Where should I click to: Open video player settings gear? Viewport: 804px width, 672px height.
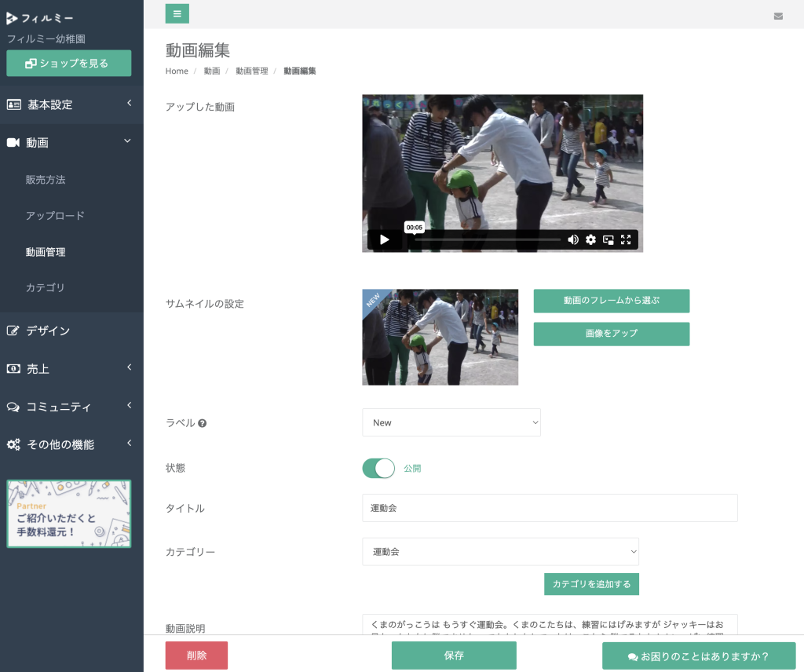[x=590, y=239]
